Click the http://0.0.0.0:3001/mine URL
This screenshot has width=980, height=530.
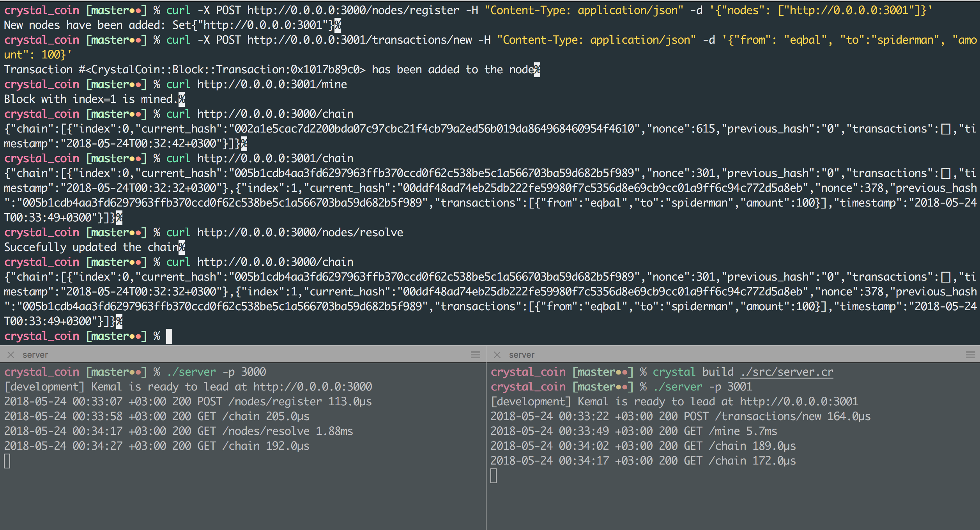[272, 85]
